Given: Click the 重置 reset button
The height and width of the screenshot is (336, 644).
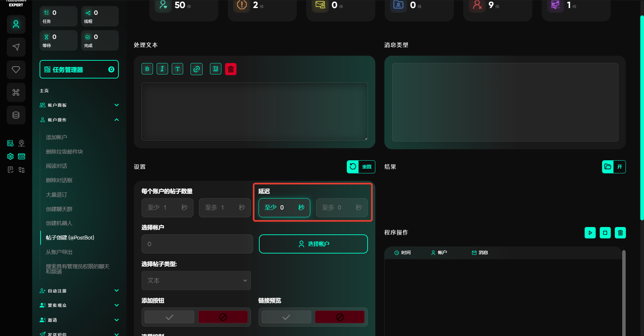Looking at the screenshot, I should [361, 167].
